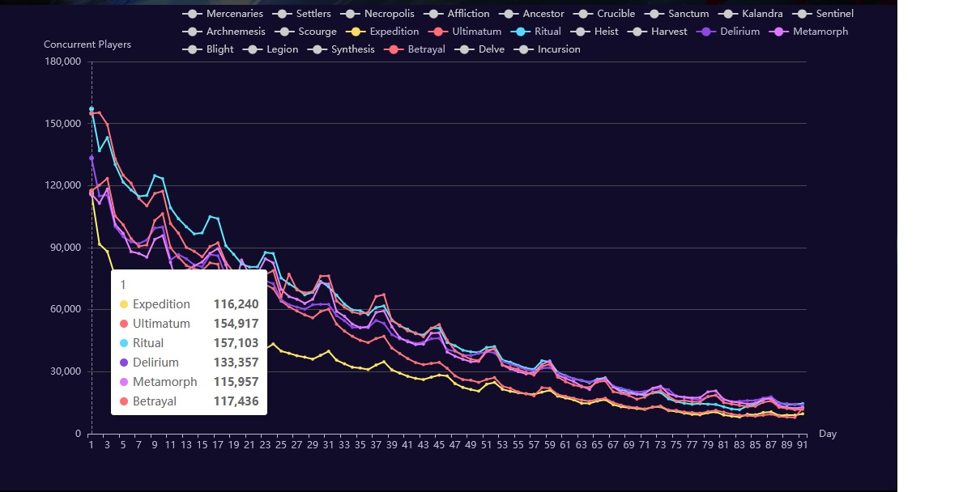Toggle the Ancestor legend series

pyautogui.click(x=532, y=14)
